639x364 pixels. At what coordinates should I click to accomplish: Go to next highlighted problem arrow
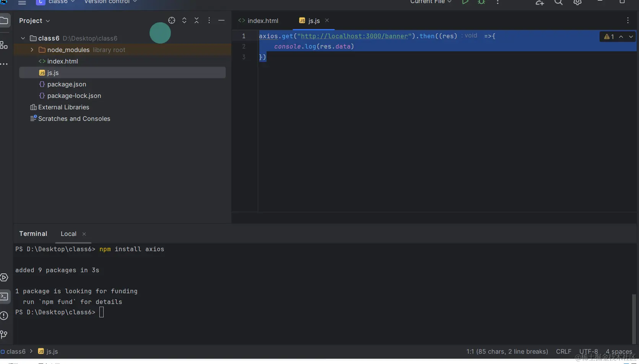point(631,37)
